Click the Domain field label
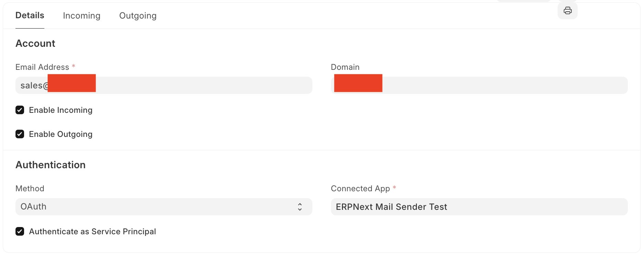 point(345,67)
